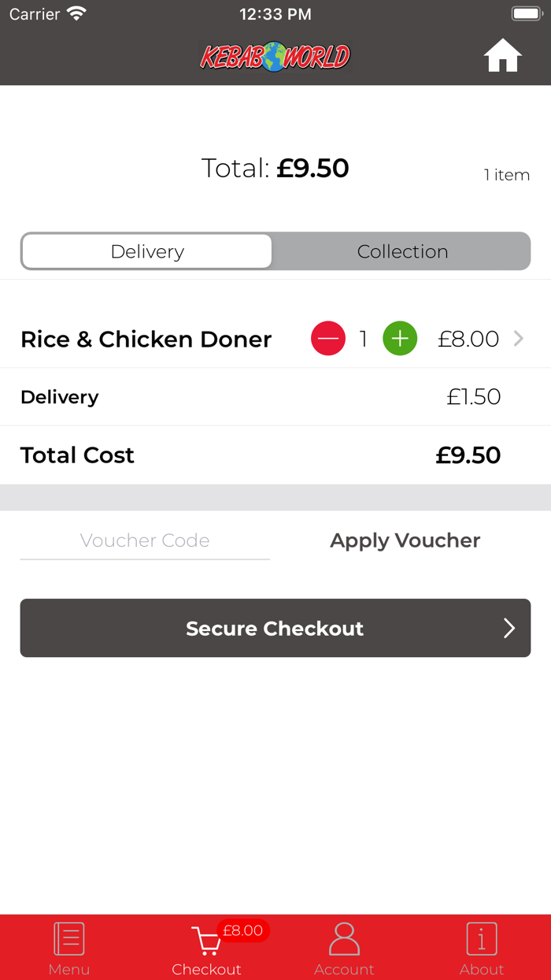Tap the Voucher Code input field
This screenshot has width=551, height=980.
(x=145, y=540)
